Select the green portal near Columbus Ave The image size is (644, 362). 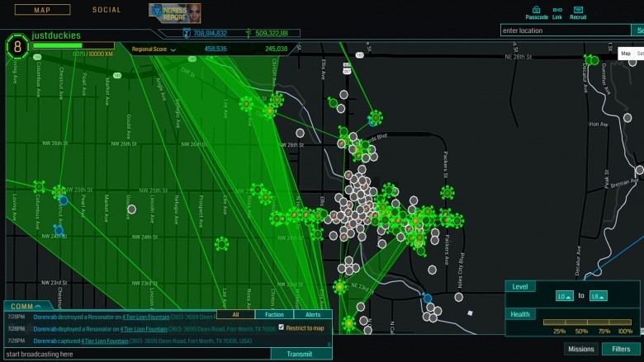pyautogui.click(x=39, y=187)
